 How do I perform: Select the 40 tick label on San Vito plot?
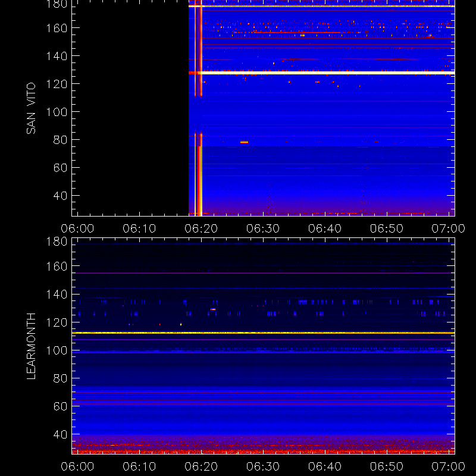tap(60, 196)
